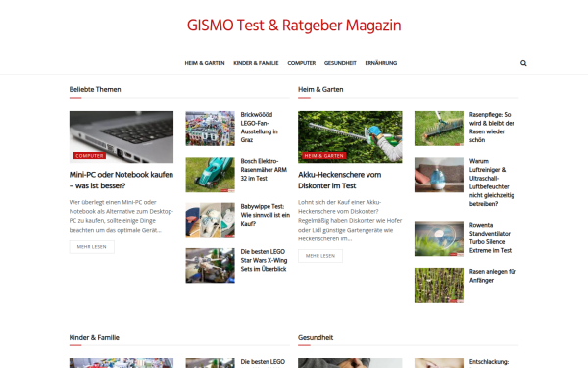The image size is (588, 368).
Task: Open 'Rasen anlegen für Anfänger' article
Action: point(493,276)
